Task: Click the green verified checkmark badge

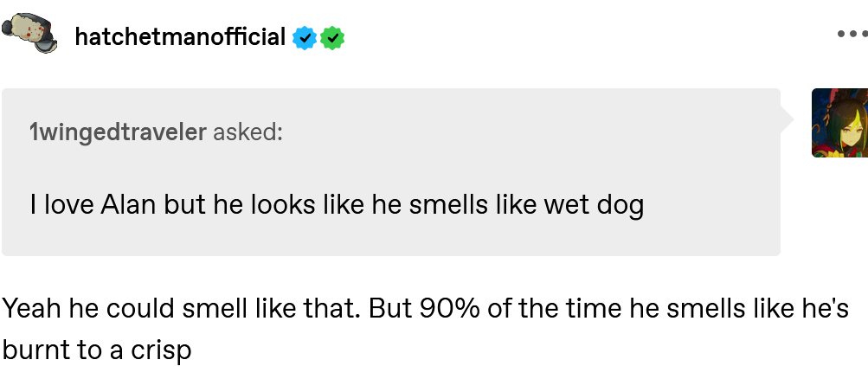Action: pos(332,37)
